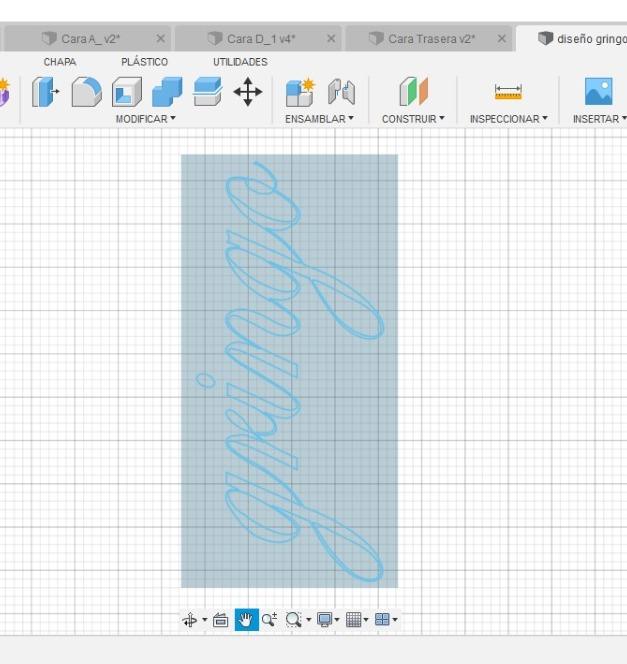Click the New Component icon
Screen dimensions: 627x664
click(x=300, y=92)
